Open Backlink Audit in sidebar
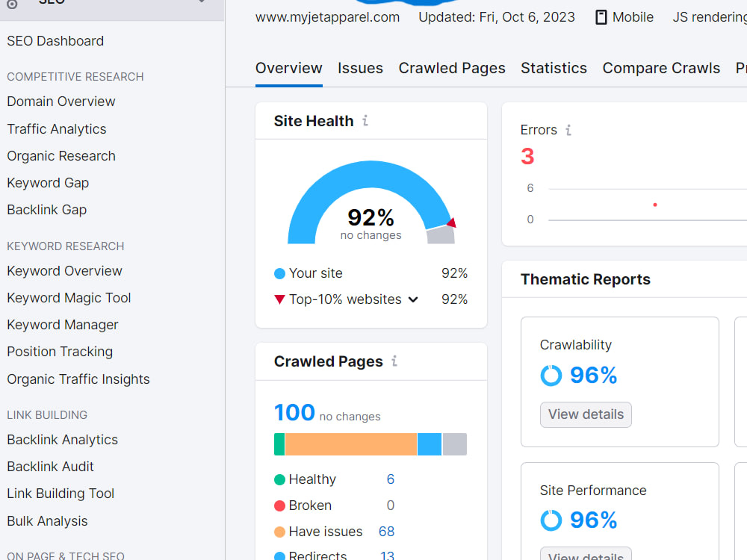The width and height of the screenshot is (747, 560). click(x=50, y=467)
